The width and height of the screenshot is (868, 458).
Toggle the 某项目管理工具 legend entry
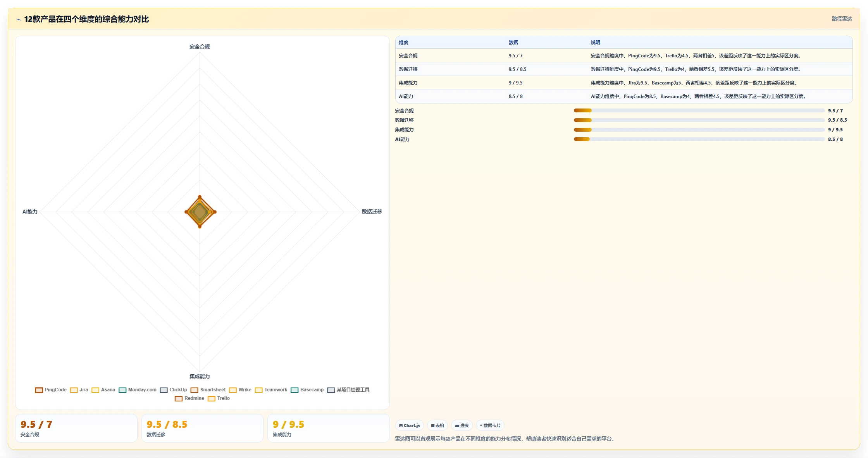pyautogui.click(x=348, y=390)
